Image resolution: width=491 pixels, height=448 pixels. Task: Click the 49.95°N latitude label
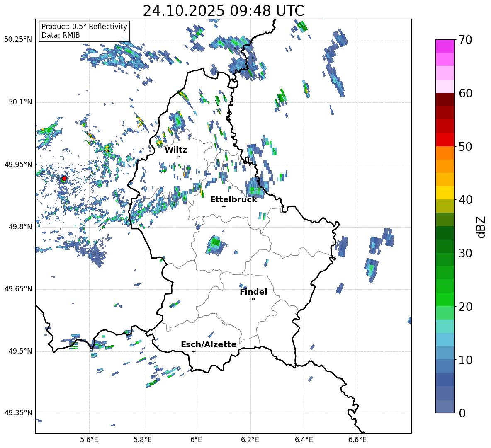pyautogui.click(x=18, y=165)
